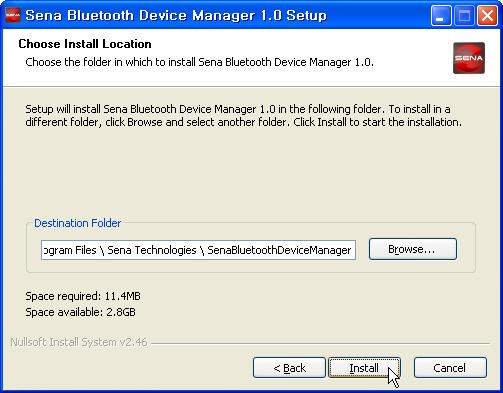503x393 pixels.
Task: Click the Nullsoft Install System v2.46 text
Action: pyautogui.click(x=79, y=342)
